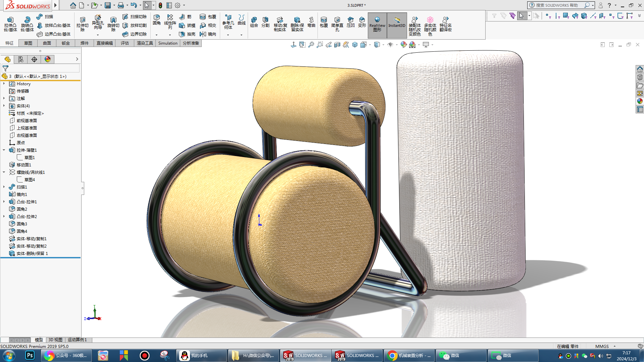Click the undo arrow icon
The image size is (644, 362).
click(x=134, y=5)
